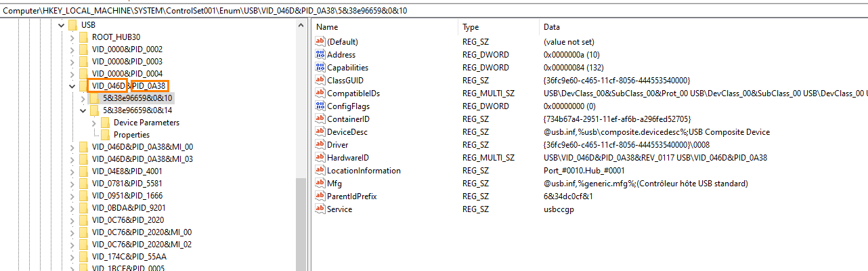The height and width of the screenshot is (271, 868).
Task: Expand the VID_0BDA&PID_9201 key
Action: [x=72, y=208]
